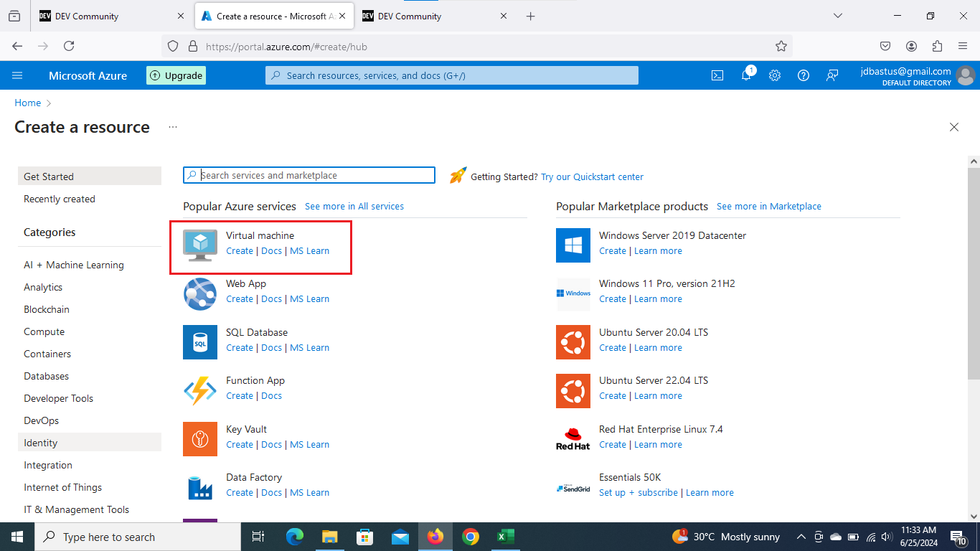The height and width of the screenshot is (551, 980).
Task: Switch to the first DEV Community tab
Action: click(x=108, y=16)
